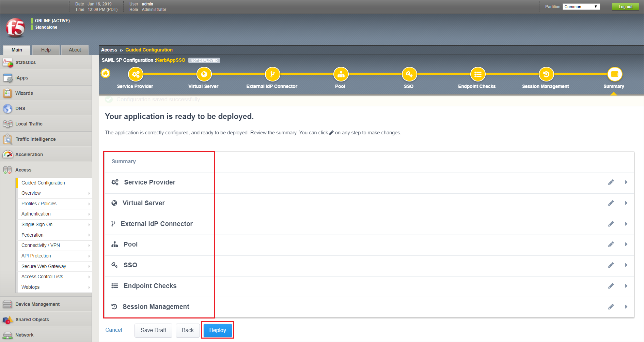644x342 pixels.
Task: Open Statistics from the sidebar icon
Action: 7,62
